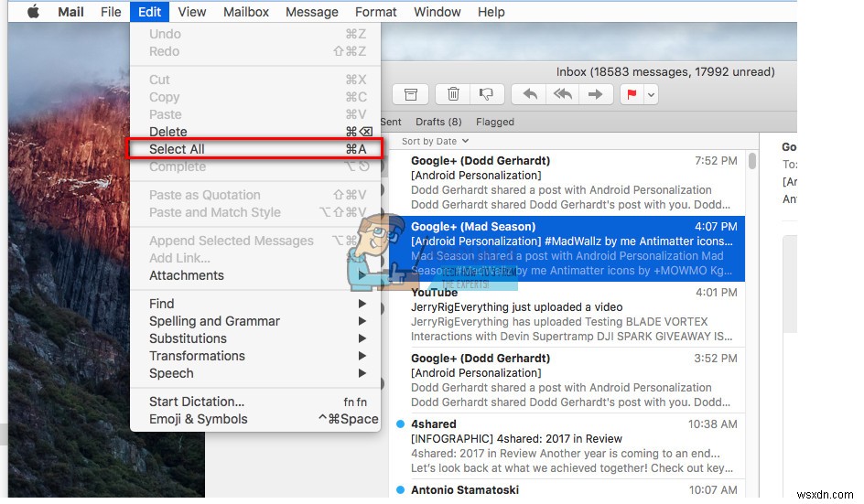Click the message list scrollbar
The image size is (864, 504).
[x=751, y=161]
